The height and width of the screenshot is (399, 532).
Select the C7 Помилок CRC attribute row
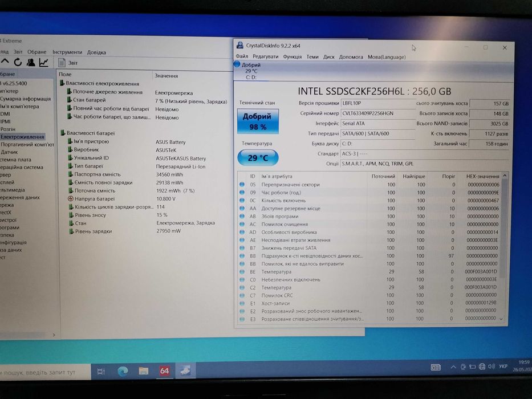click(x=369, y=295)
